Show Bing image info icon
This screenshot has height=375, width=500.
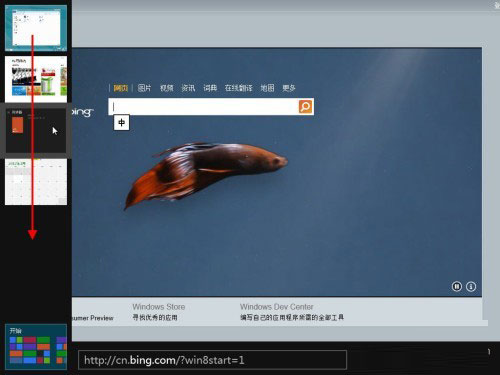pyautogui.click(x=471, y=286)
